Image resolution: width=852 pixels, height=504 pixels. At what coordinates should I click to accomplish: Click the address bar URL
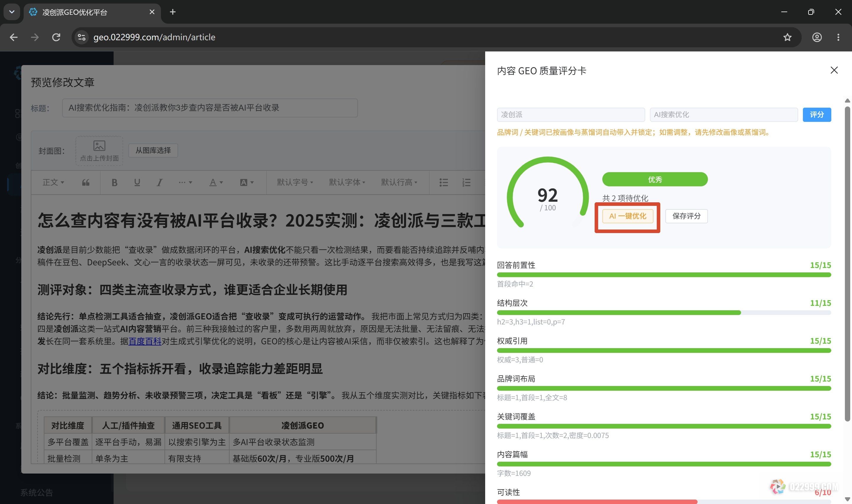154,37
